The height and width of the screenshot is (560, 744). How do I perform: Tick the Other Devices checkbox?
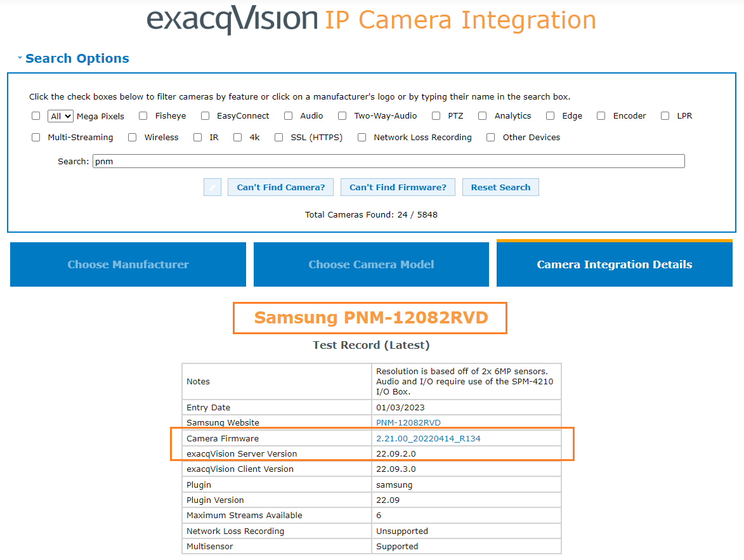491,137
